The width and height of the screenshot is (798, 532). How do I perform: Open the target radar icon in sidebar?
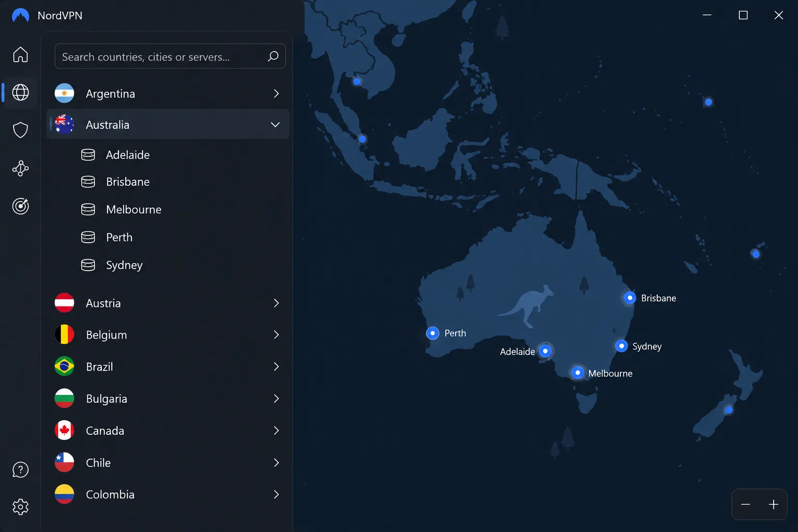tap(20, 206)
